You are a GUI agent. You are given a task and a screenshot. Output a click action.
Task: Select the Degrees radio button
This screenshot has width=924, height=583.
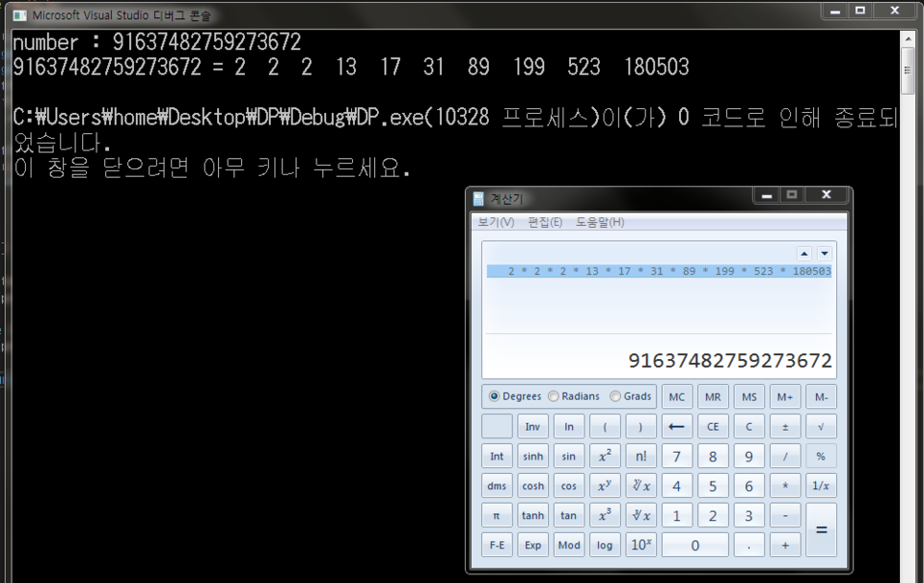coord(494,396)
